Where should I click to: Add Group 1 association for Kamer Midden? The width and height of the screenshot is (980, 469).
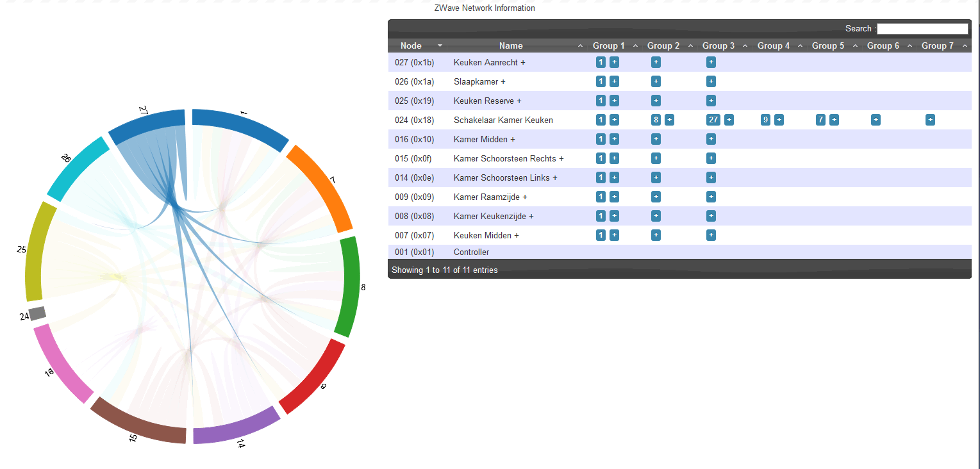(x=614, y=139)
